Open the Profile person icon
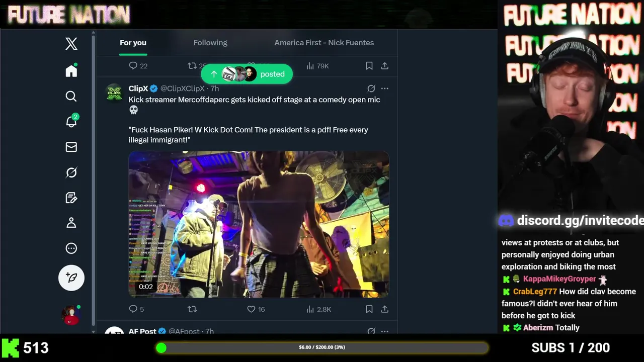The height and width of the screenshot is (362, 644). (x=71, y=223)
